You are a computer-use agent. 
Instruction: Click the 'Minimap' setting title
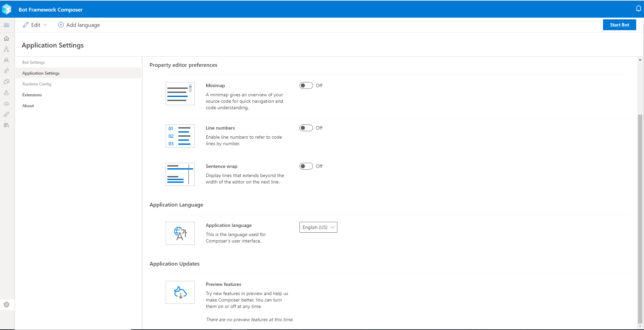point(215,85)
